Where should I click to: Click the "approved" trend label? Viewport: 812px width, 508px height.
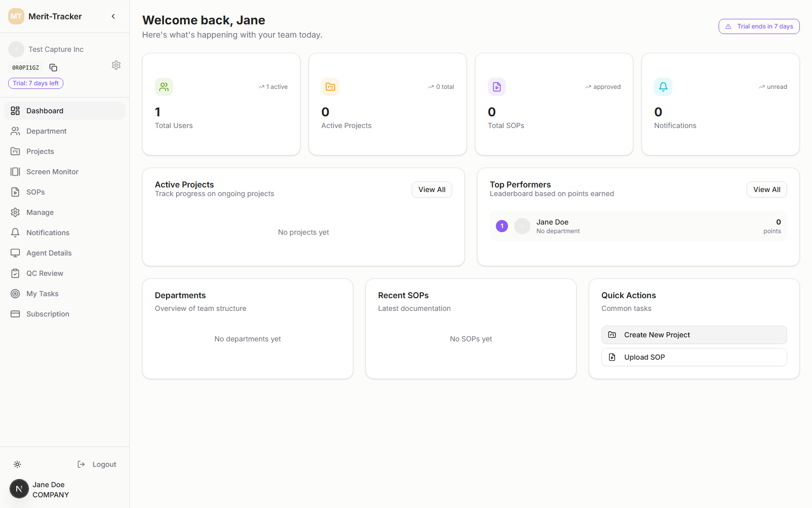click(603, 87)
